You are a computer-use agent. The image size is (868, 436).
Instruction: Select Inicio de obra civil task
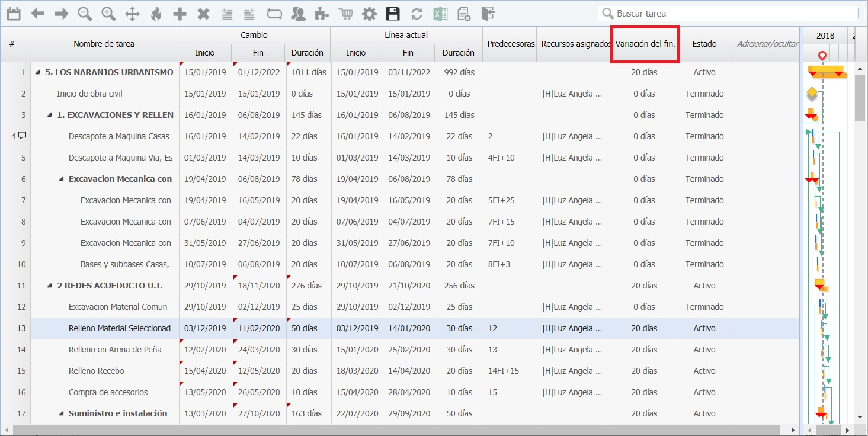[89, 94]
